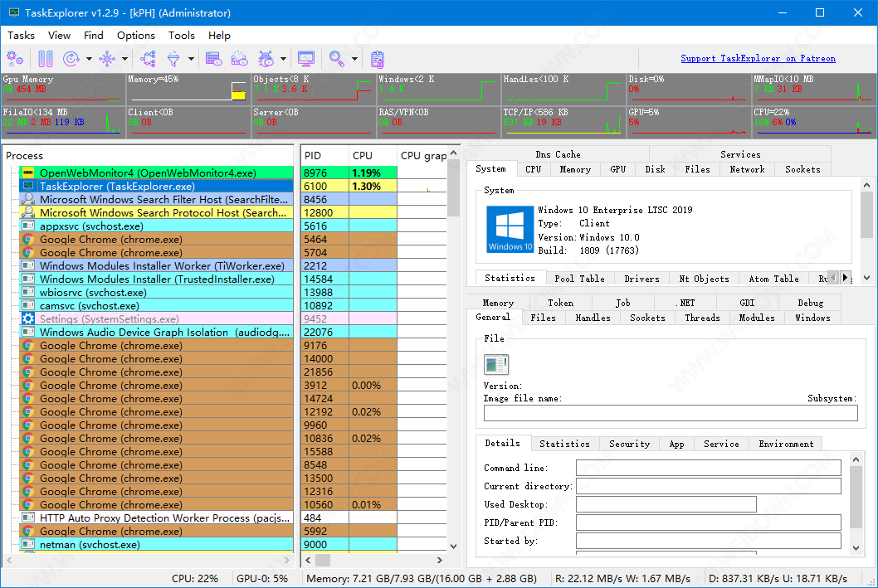The height and width of the screenshot is (588, 878).
Task: Select Windows Audio Device Graph Isolation process
Action: pos(157,333)
